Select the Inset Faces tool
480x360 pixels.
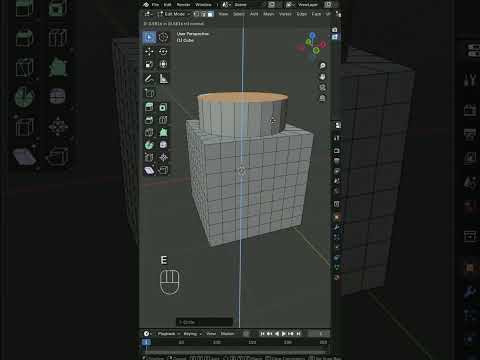click(163, 107)
